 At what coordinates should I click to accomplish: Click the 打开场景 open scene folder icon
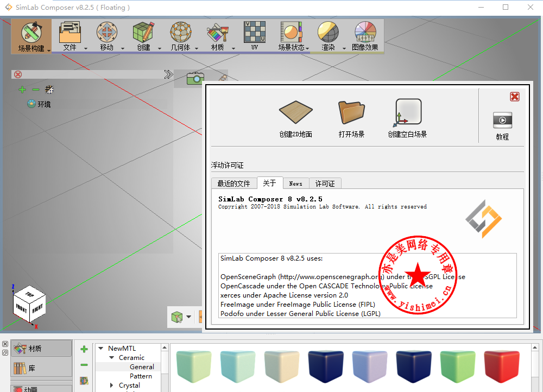point(351,112)
